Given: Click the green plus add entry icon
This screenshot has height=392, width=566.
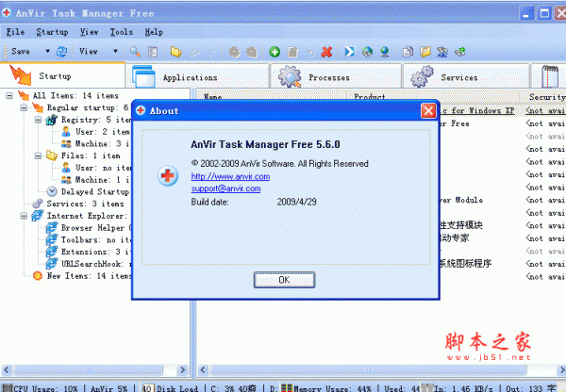Looking at the screenshot, I should coord(275,52).
